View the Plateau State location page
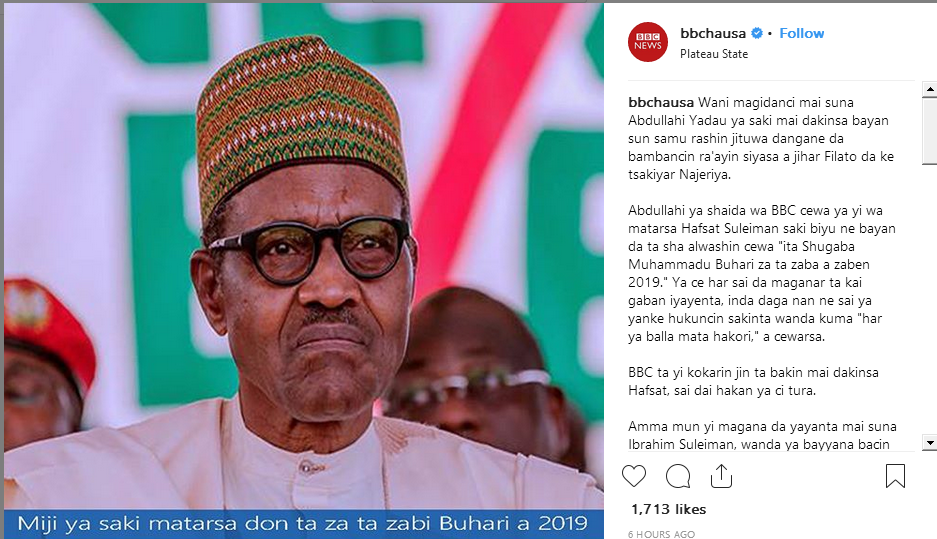This screenshot has width=937, height=539. 714,54
